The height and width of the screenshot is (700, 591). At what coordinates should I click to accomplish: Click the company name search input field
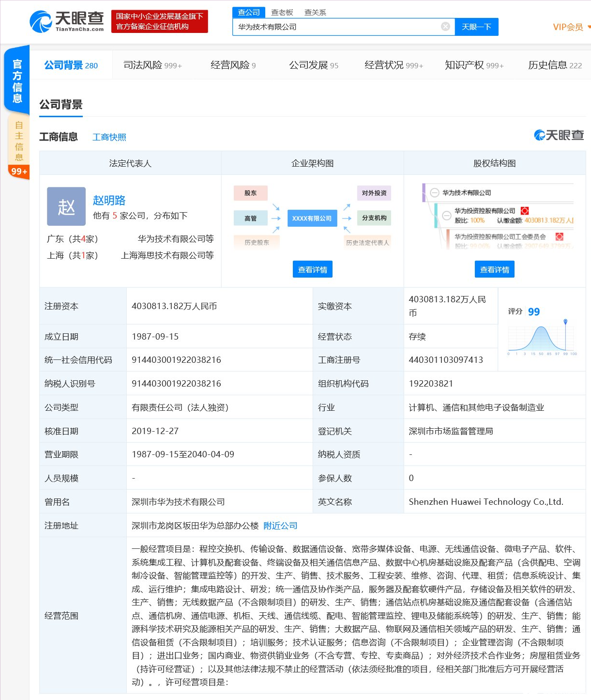[336, 27]
